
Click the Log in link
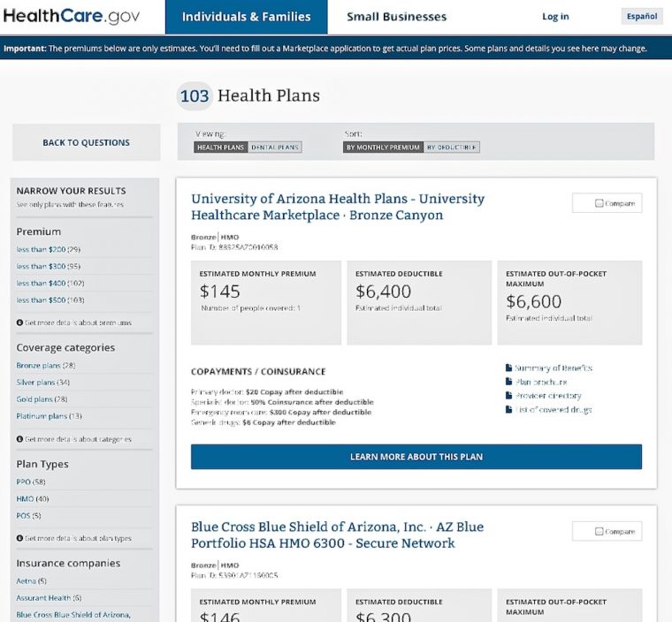555,17
